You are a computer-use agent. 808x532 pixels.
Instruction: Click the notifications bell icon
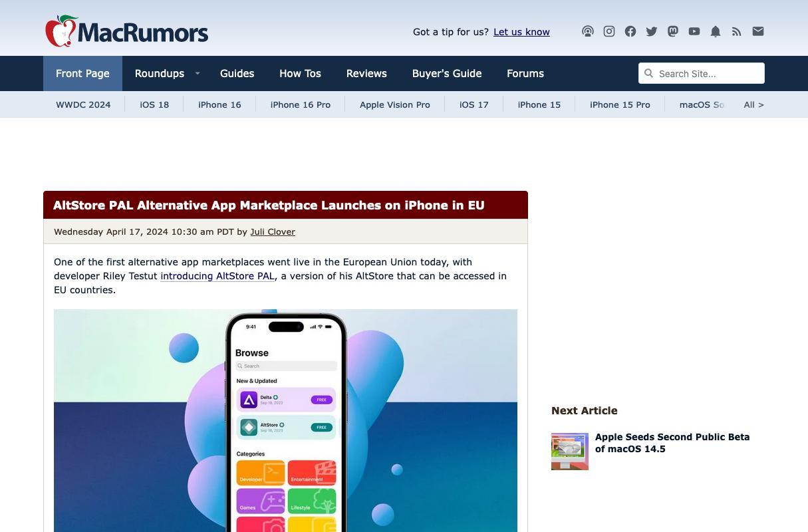click(x=716, y=31)
